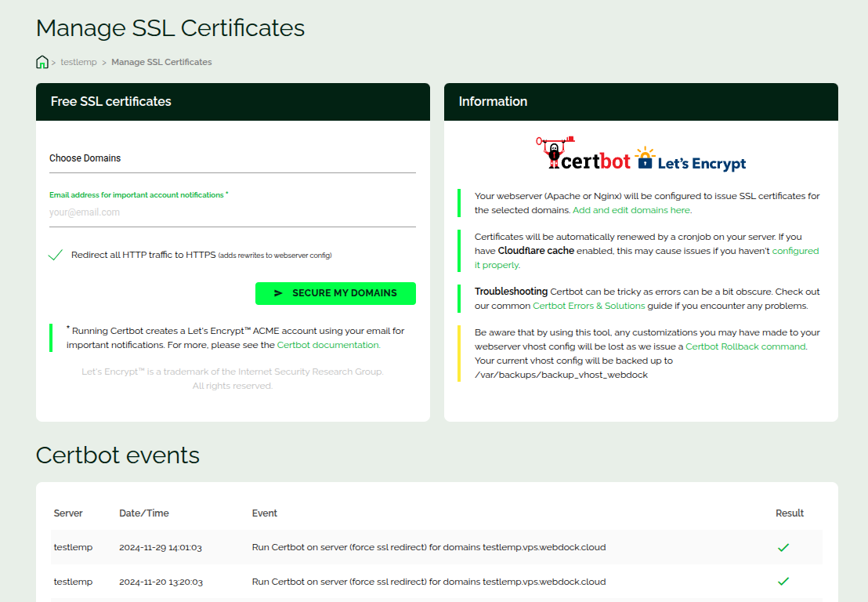Open the Certbot documentation link

pos(328,345)
